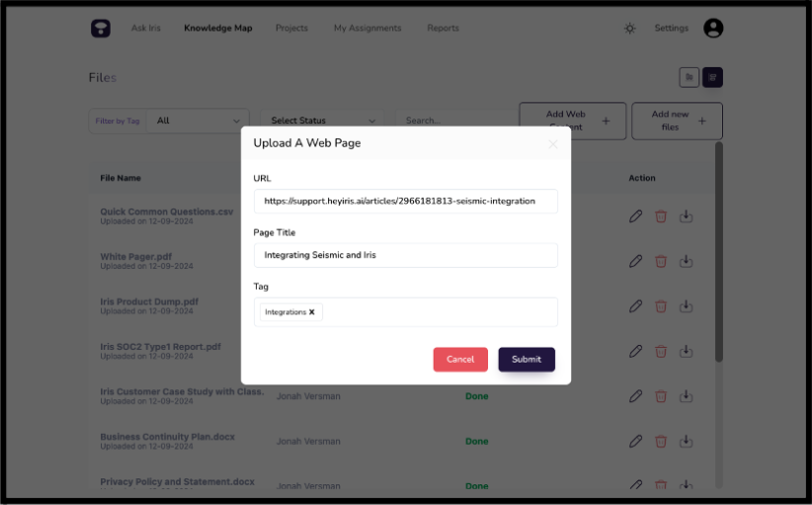Open the user profile avatar

713,28
